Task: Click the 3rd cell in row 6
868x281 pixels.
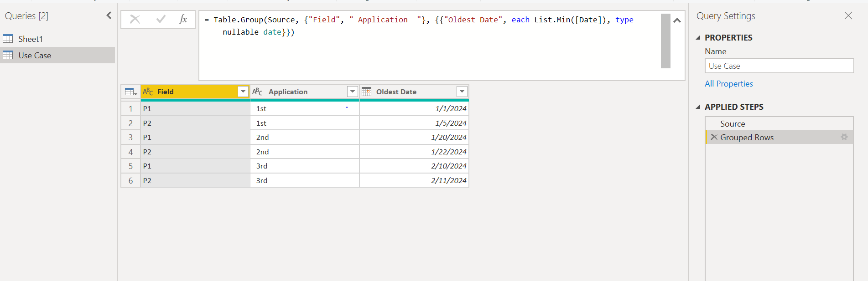Action: pyautogui.click(x=305, y=180)
